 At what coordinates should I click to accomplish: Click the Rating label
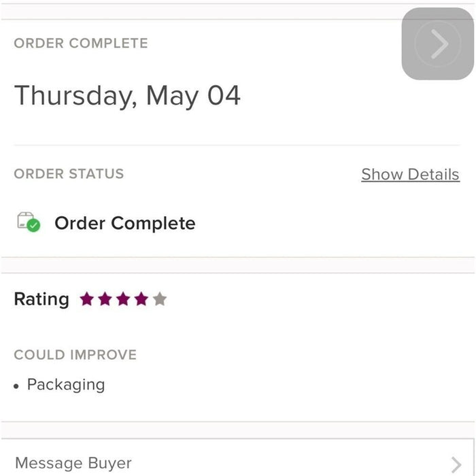tap(41, 299)
